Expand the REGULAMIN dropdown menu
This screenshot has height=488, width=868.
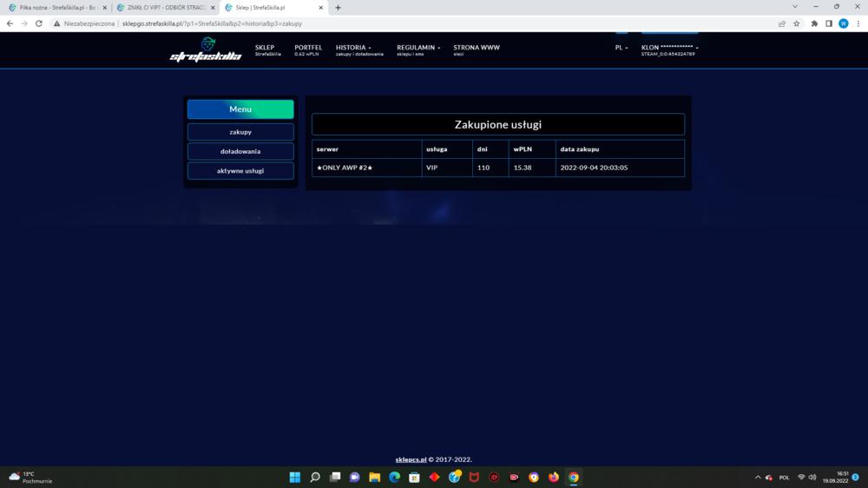418,49
